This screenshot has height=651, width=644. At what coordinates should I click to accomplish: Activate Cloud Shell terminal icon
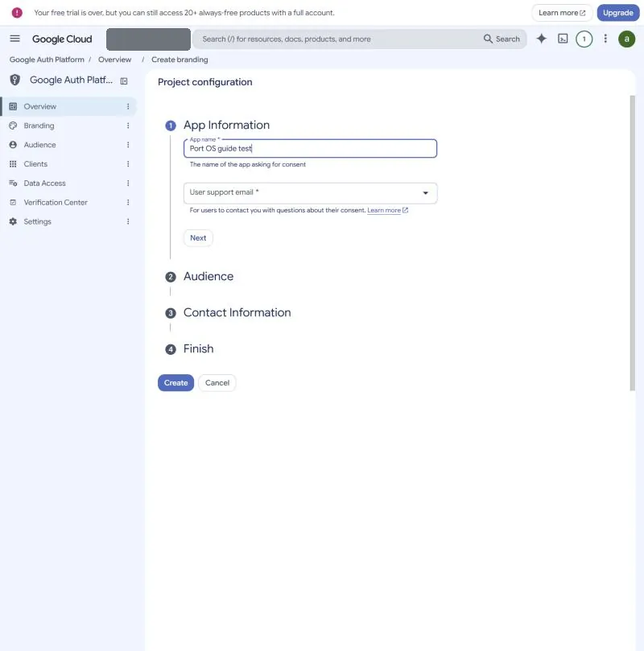coord(563,39)
